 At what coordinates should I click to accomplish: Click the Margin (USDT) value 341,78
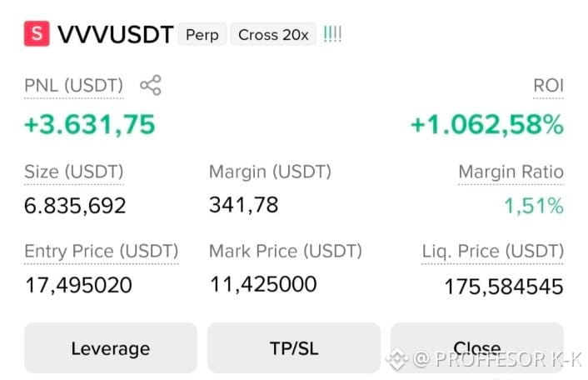coord(244,205)
